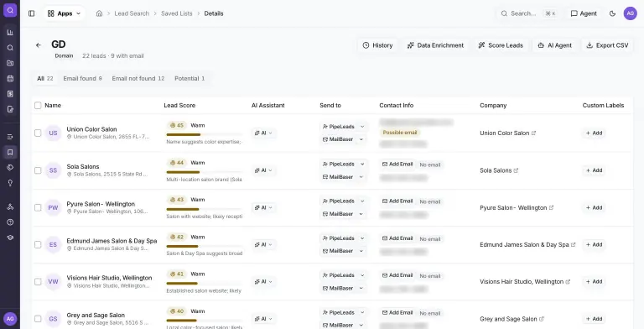The image size is (644, 329).
Task: Go to home via breadcrumb house icon
Action: [x=99, y=13]
